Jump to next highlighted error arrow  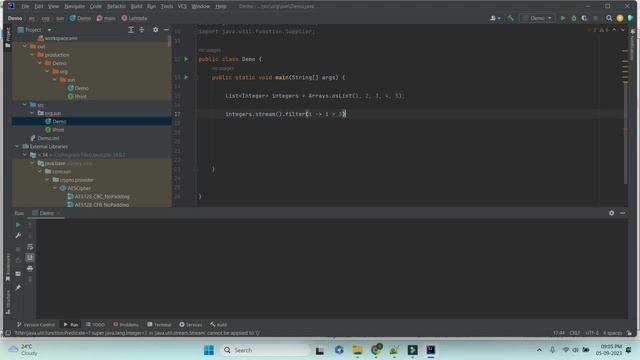[x=623, y=30]
